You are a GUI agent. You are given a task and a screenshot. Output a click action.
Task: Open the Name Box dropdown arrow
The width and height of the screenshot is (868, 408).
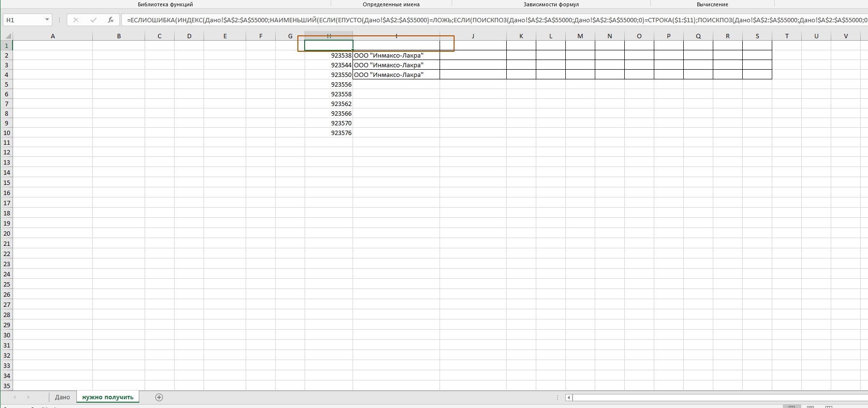coord(47,20)
